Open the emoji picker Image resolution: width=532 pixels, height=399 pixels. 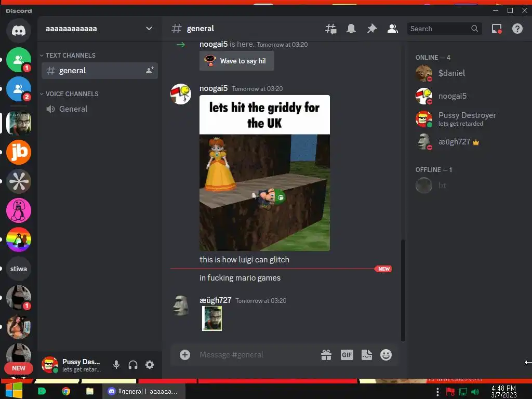pyautogui.click(x=386, y=355)
